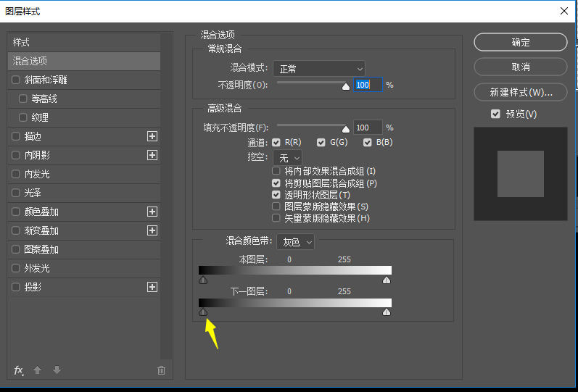Screen dimensions: 578x392
Task: Click the move effect up arrow
Action: click(x=38, y=370)
